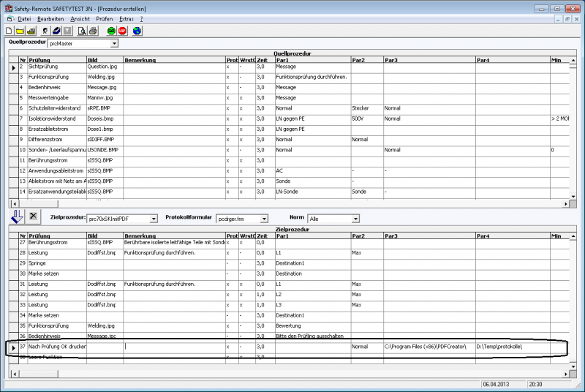This screenshot has height=392, width=585.
Task: Click up arrow of Quellprozedur grid vertical scrollbar
Action: [573, 60]
